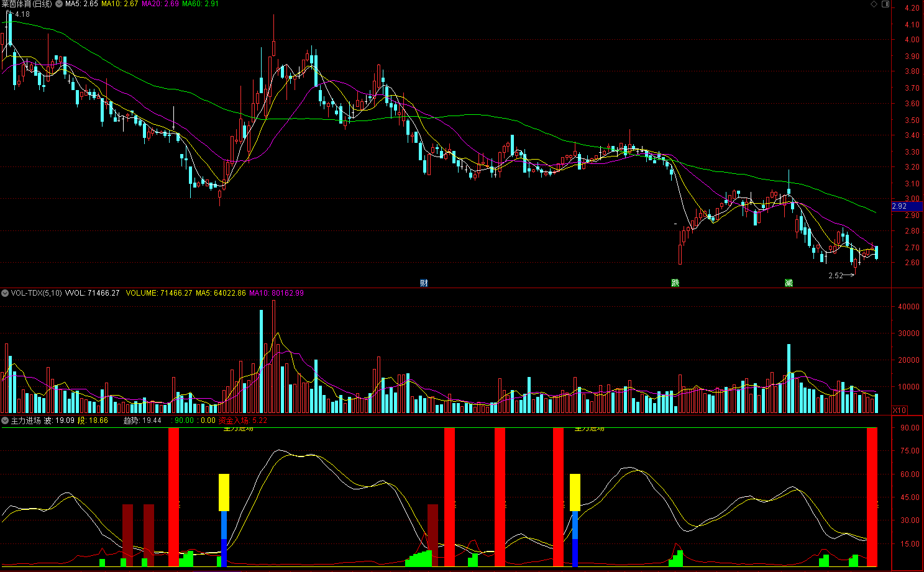
Task: Expand the indicator dropdown beside 莱茵体育(日线)
Action: 58,4
